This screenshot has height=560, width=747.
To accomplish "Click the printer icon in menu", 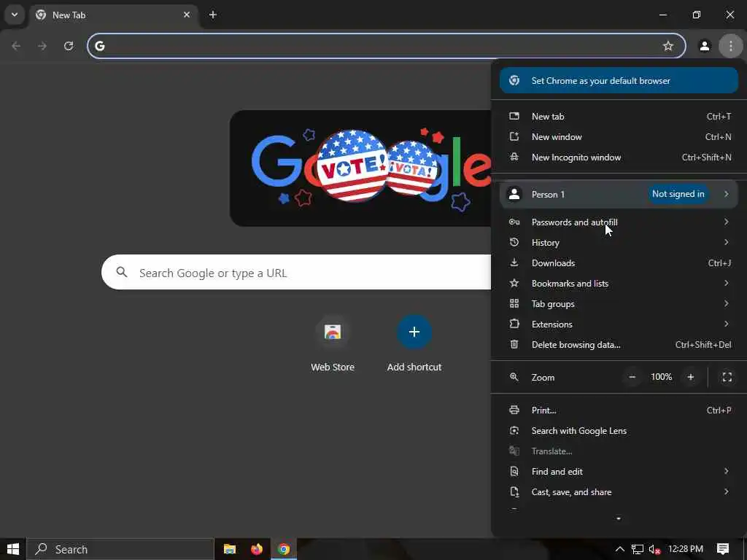I will (x=514, y=410).
